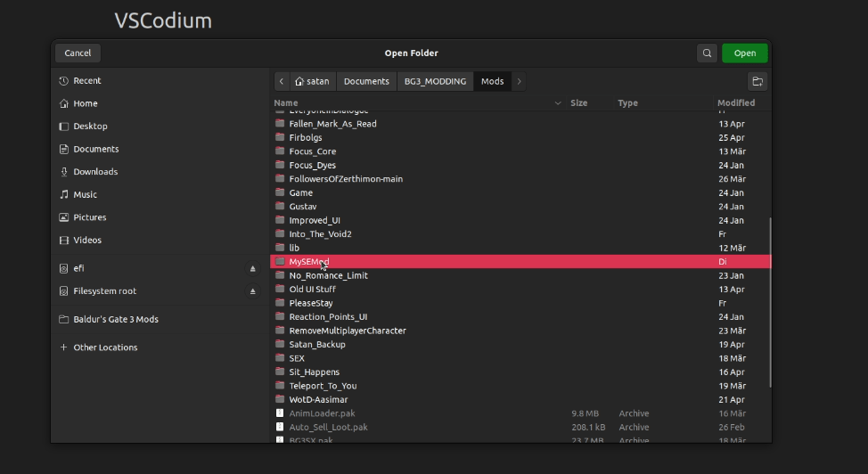Cancel the Open Folder dialog
868x474 pixels.
pos(78,53)
